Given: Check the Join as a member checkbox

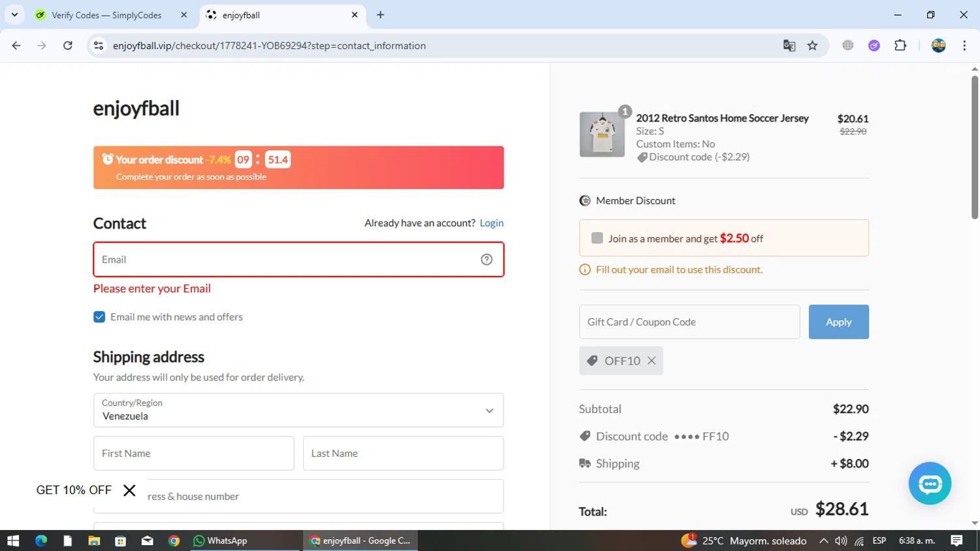Looking at the screenshot, I should (597, 238).
